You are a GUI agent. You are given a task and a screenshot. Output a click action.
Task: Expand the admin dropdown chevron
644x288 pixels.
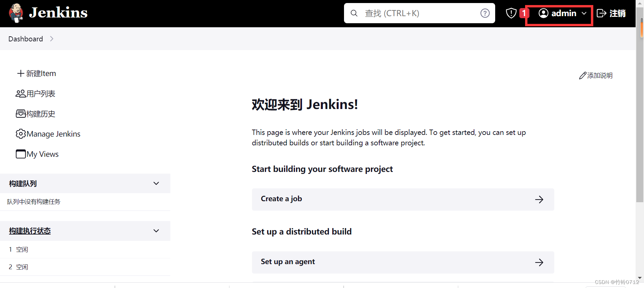(x=584, y=13)
